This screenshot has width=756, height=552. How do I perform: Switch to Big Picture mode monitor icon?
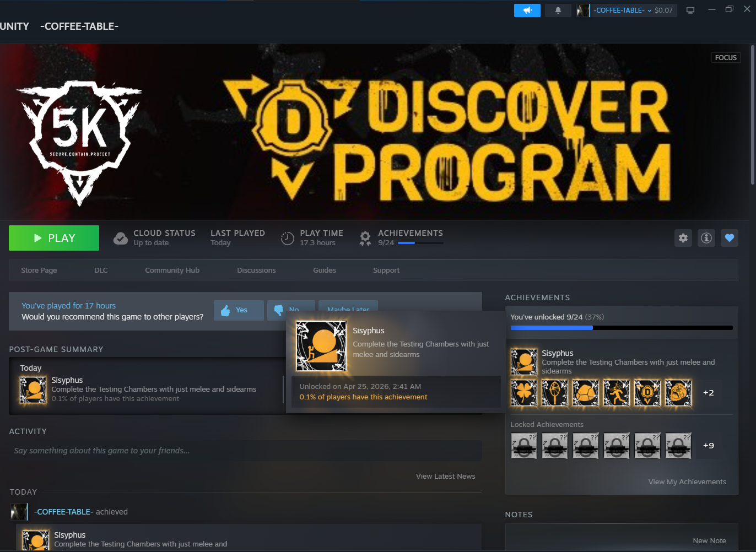690,10
